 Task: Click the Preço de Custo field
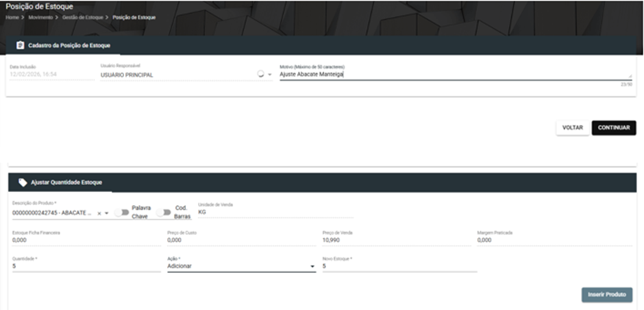tap(241, 239)
